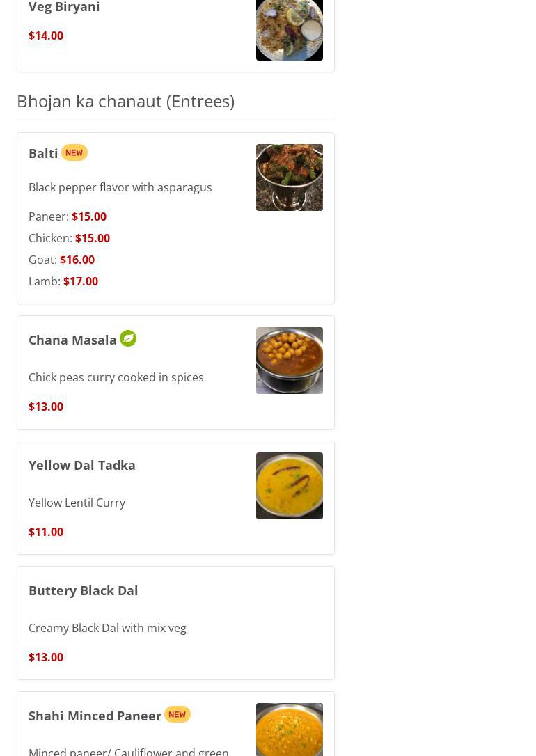The height and width of the screenshot is (756, 536).
Task: Choose the Balti Chicken $15.00 option
Action: (70, 238)
